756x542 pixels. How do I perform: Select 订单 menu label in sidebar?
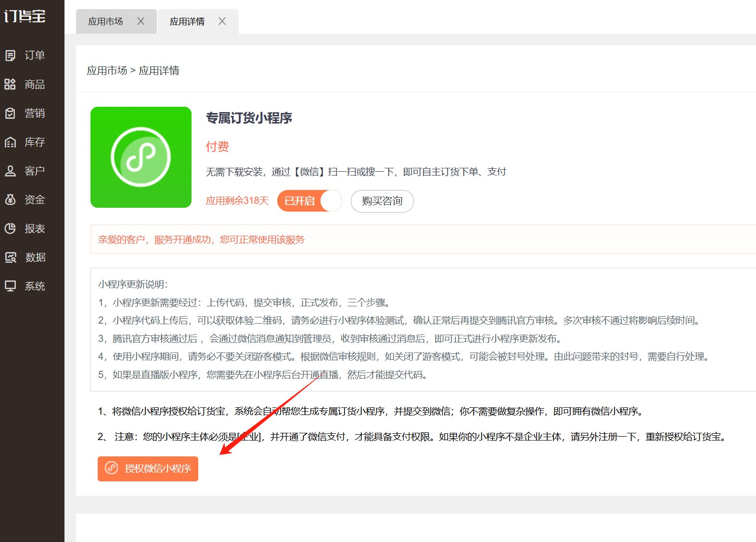click(35, 56)
